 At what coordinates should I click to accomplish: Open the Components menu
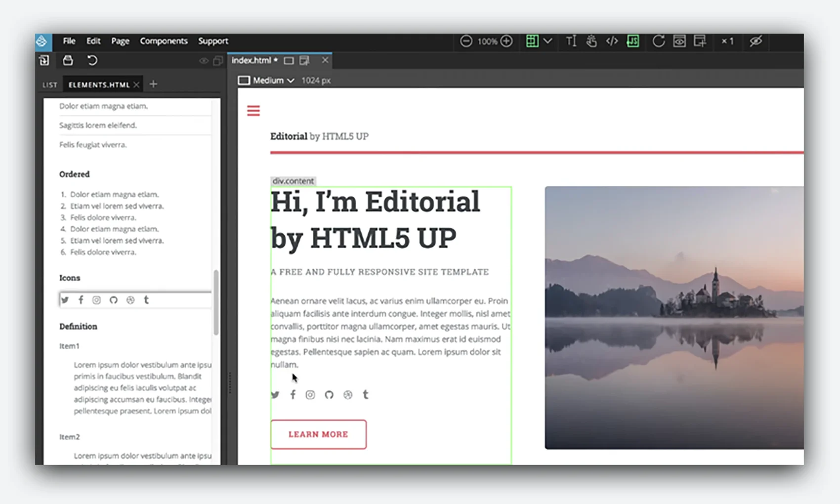pos(164,41)
